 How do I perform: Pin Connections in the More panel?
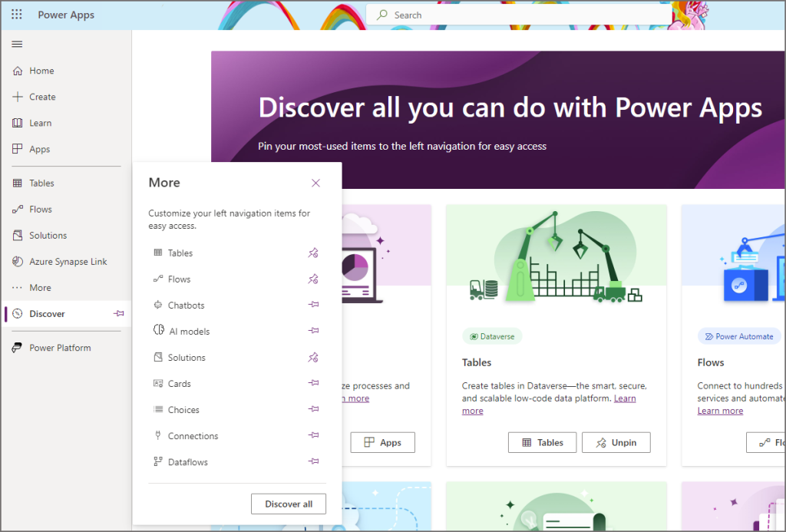coord(313,435)
